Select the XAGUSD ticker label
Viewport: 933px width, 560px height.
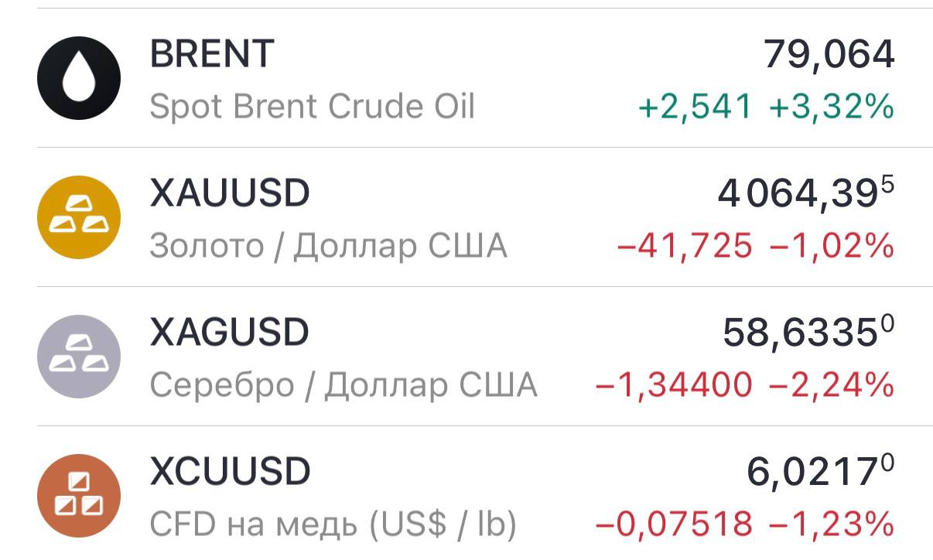(230, 333)
